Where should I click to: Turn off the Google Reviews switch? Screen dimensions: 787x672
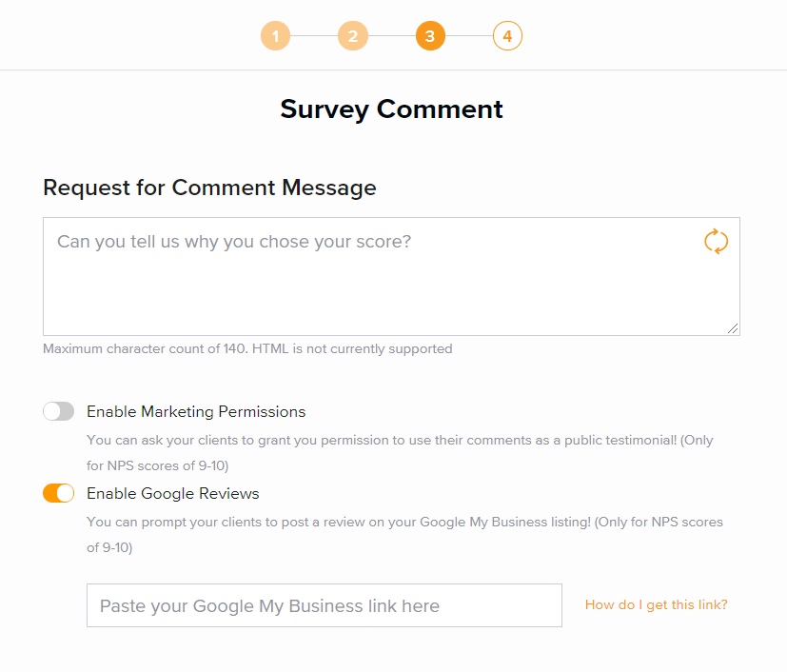pos(58,493)
